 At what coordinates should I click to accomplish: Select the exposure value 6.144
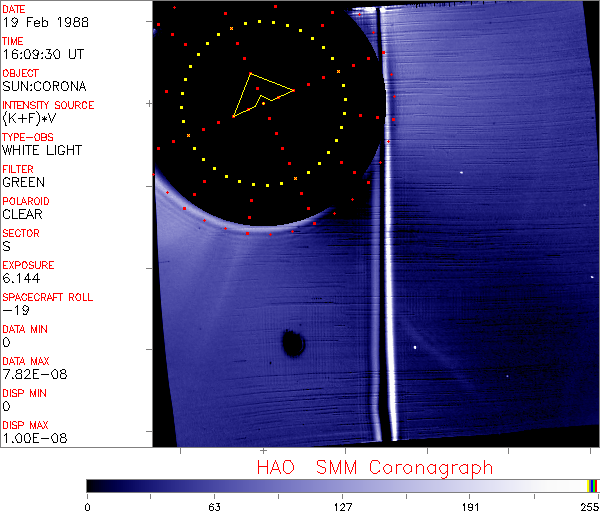(21, 278)
